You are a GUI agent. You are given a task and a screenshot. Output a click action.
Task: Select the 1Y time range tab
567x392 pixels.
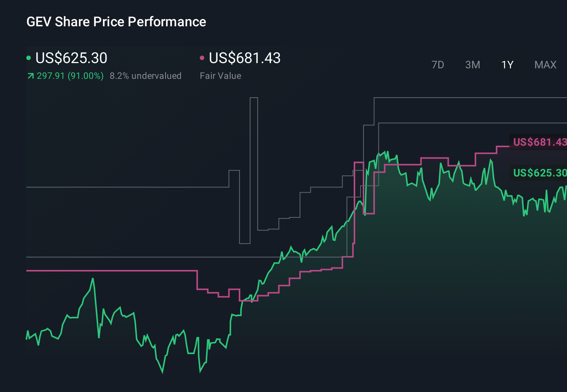point(507,65)
